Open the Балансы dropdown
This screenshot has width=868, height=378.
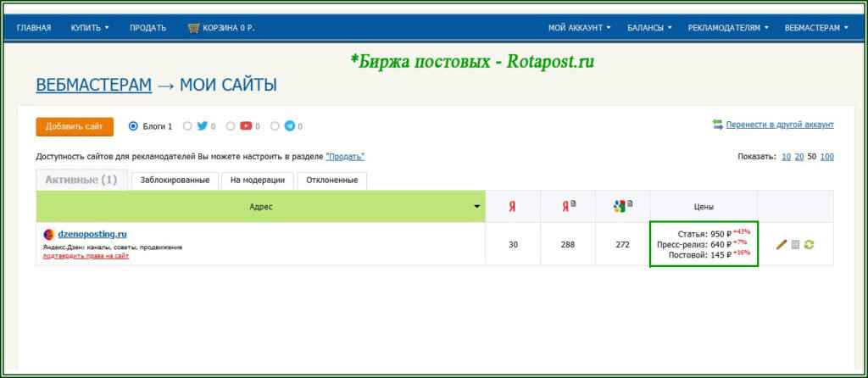coord(649,28)
